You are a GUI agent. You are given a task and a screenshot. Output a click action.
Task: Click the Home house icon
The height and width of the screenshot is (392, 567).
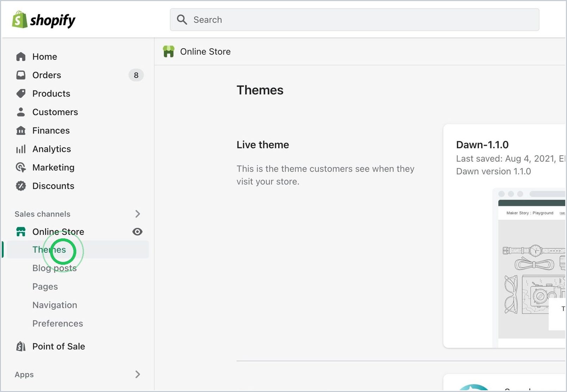coord(21,57)
